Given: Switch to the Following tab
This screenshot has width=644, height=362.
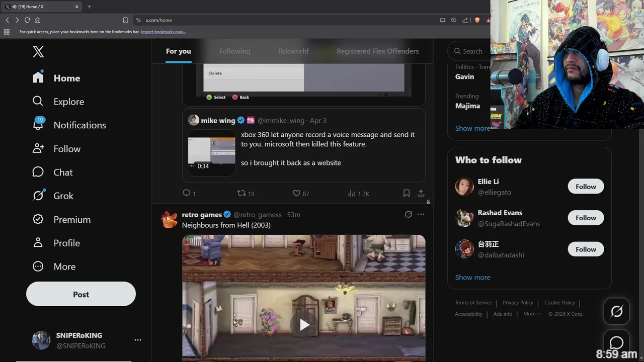Looking at the screenshot, I should (234, 51).
